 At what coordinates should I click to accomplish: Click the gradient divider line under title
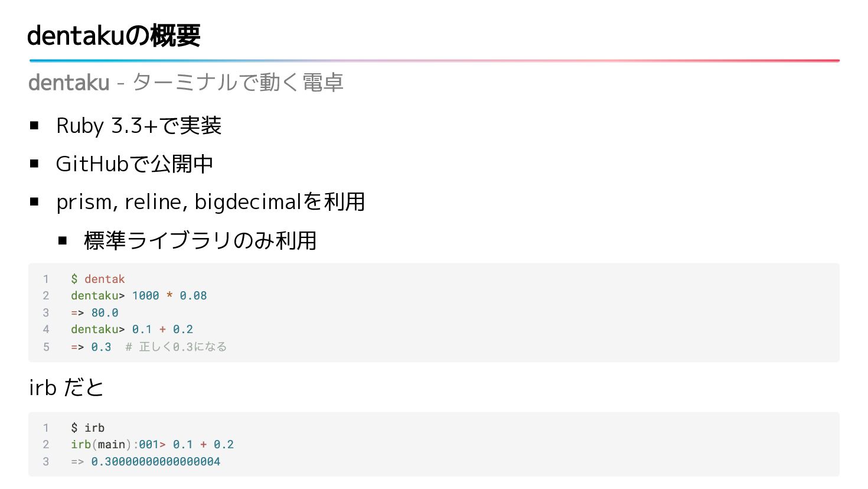pos(434,60)
